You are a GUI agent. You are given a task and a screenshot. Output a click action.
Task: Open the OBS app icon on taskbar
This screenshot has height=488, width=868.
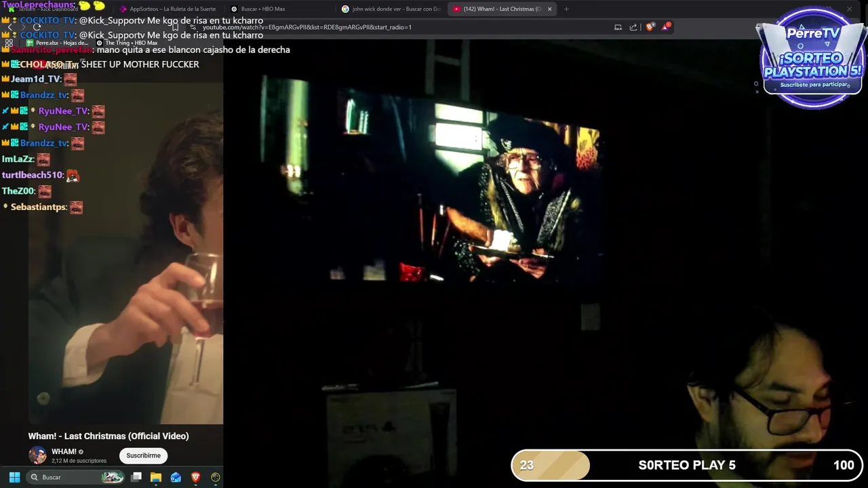click(216, 477)
